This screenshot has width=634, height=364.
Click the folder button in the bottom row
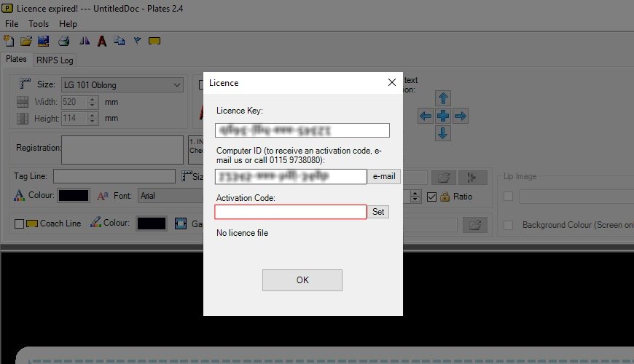(475, 225)
